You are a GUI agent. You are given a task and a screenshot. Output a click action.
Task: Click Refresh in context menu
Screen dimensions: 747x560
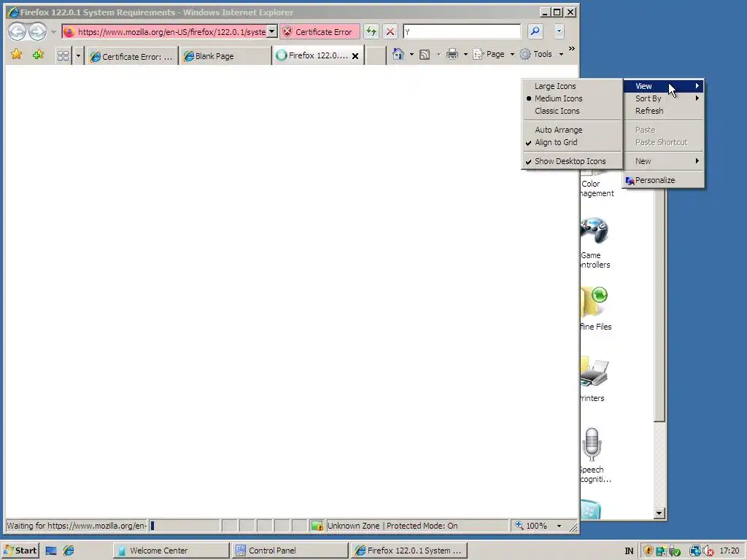coord(662,111)
